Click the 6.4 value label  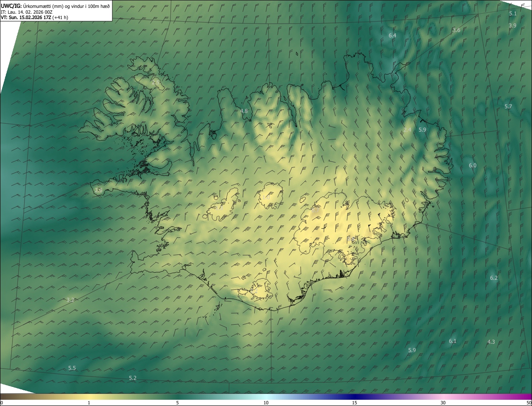coord(392,36)
